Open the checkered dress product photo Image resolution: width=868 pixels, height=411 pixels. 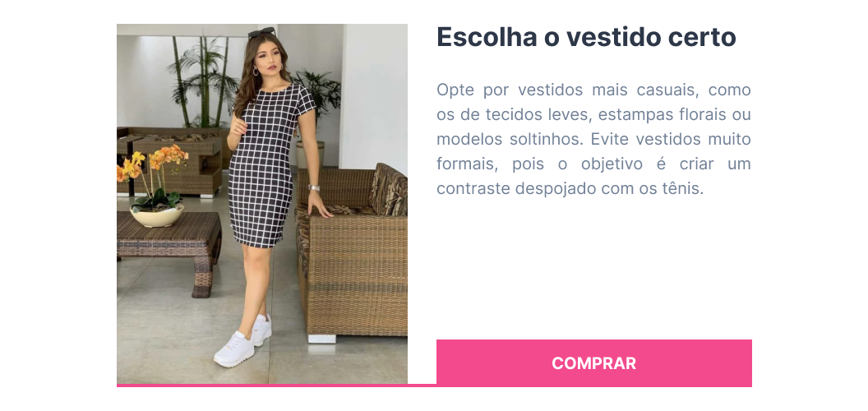click(262, 204)
